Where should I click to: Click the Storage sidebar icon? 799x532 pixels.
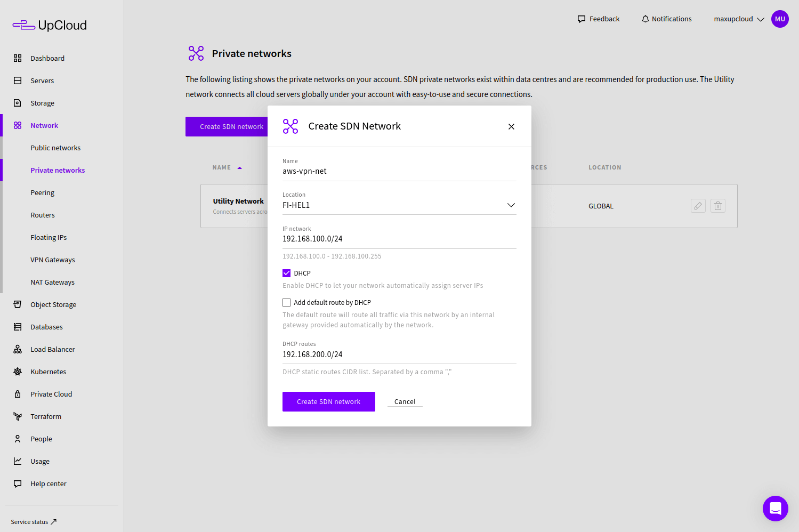pos(18,103)
